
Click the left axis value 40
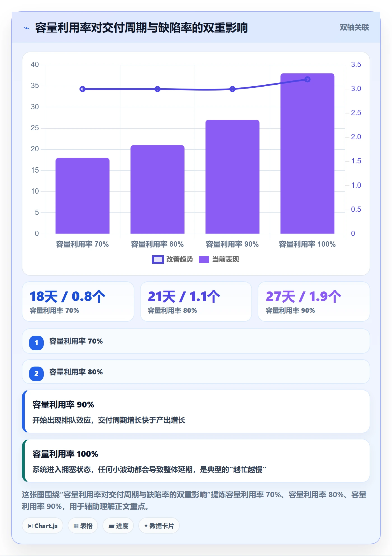pyautogui.click(x=35, y=65)
